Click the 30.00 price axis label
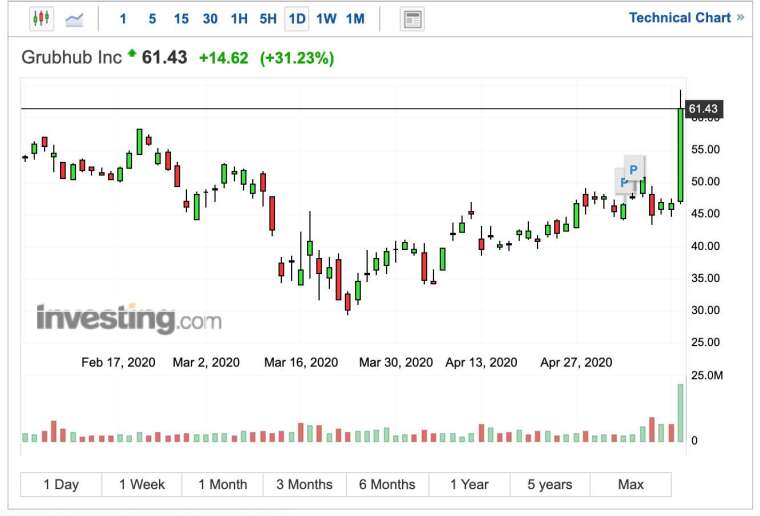The width and height of the screenshot is (760, 516). (x=705, y=310)
